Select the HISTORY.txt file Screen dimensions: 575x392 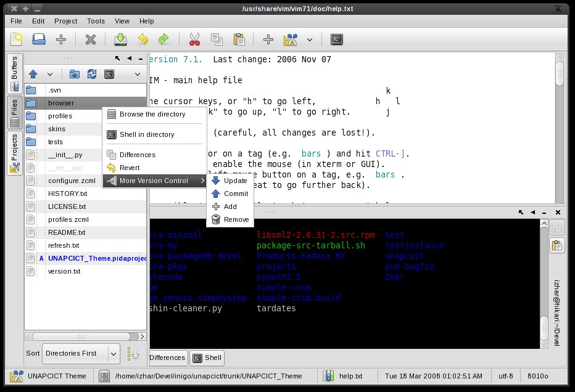pyautogui.click(x=85, y=194)
